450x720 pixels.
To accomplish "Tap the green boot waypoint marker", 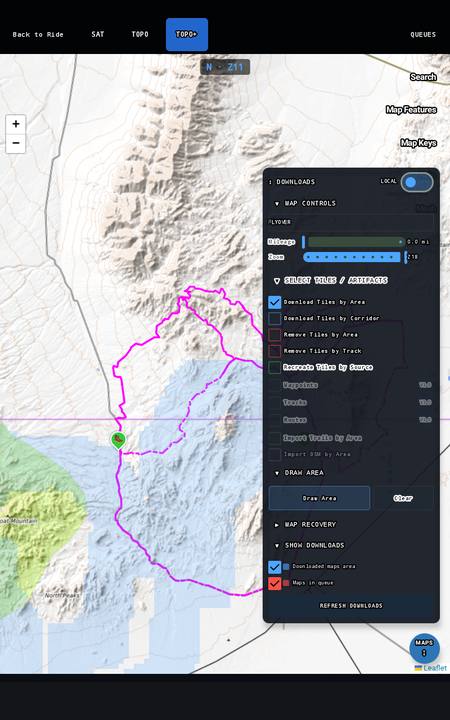I will (x=118, y=440).
